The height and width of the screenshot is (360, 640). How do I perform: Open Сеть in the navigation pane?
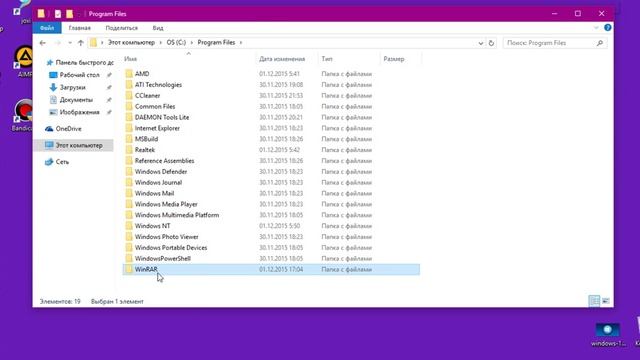[62, 162]
